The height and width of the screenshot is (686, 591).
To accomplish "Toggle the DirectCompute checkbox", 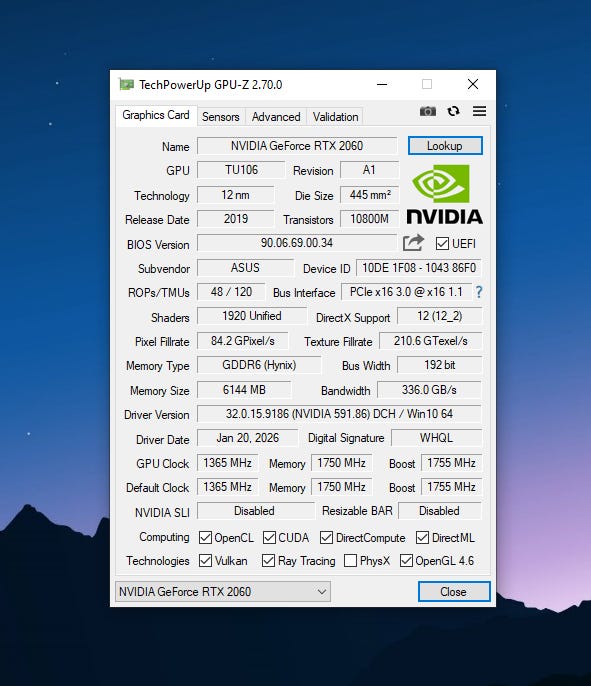I will point(326,538).
